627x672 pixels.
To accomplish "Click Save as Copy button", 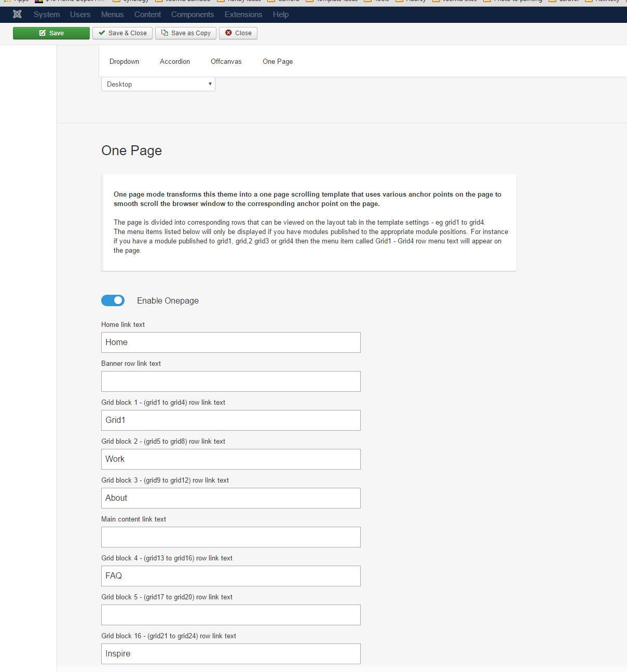I will tap(186, 33).
